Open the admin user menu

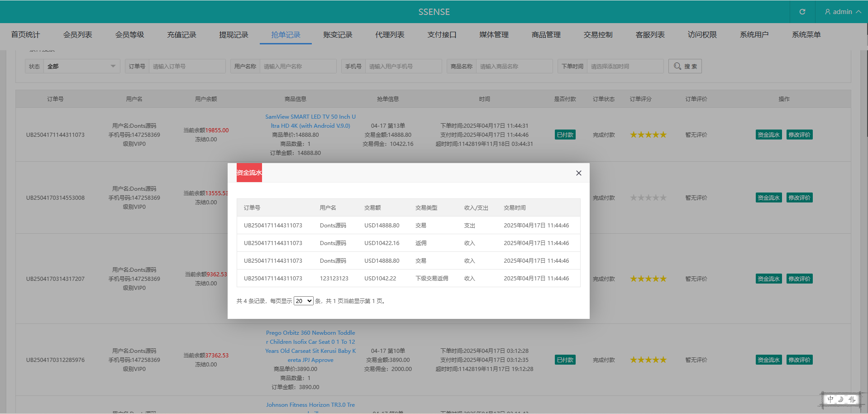pos(842,12)
